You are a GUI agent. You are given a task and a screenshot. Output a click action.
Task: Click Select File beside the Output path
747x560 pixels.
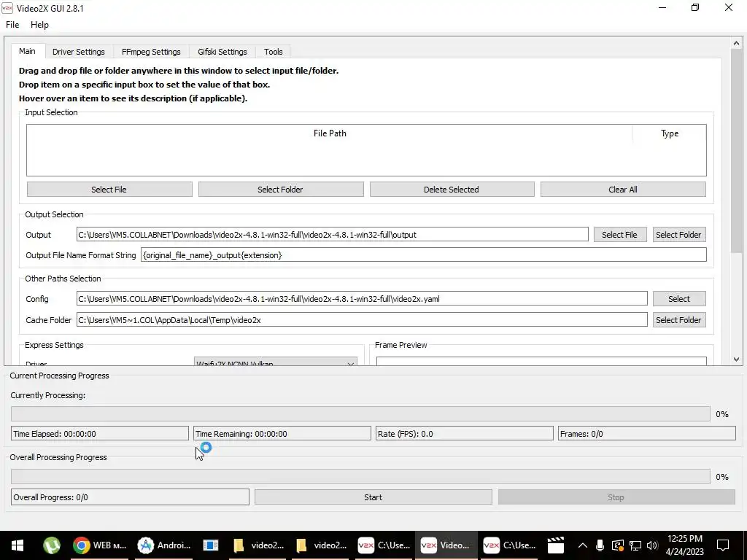click(619, 235)
